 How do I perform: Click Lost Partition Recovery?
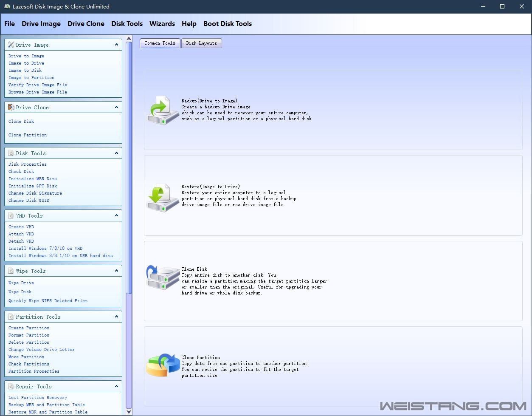point(38,398)
